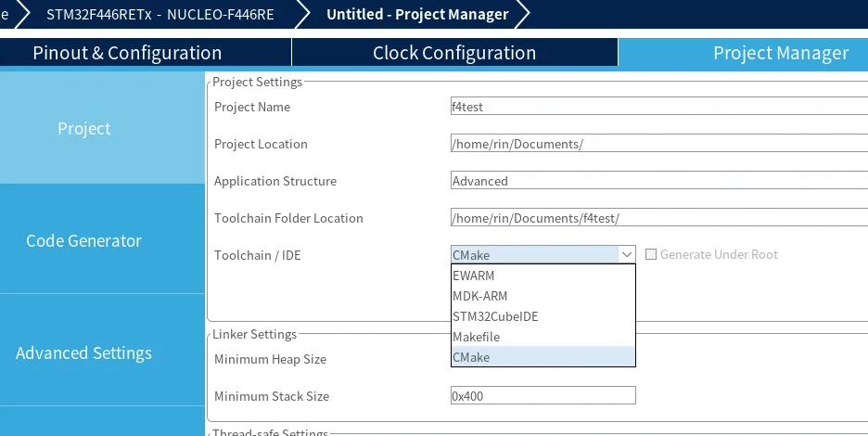Click the Project Location path field
Viewport: 868px width, 436px height.
tap(658, 144)
